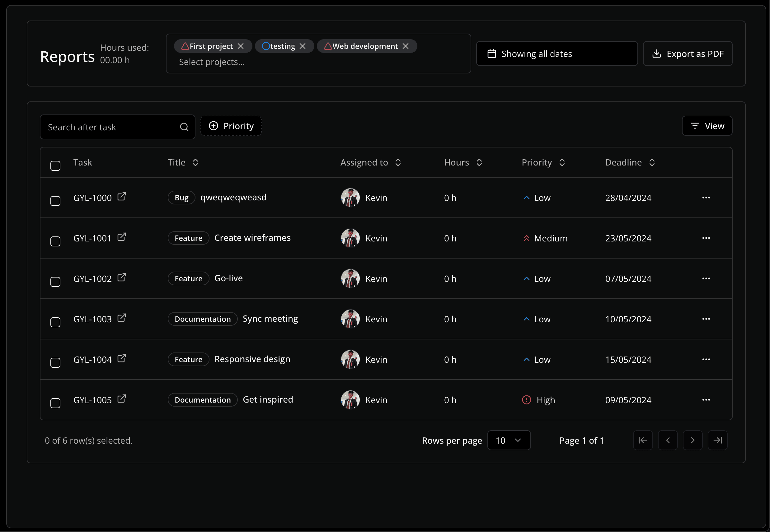Click the calendar icon on Showing all dates
The image size is (770, 532).
pyautogui.click(x=492, y=53)
